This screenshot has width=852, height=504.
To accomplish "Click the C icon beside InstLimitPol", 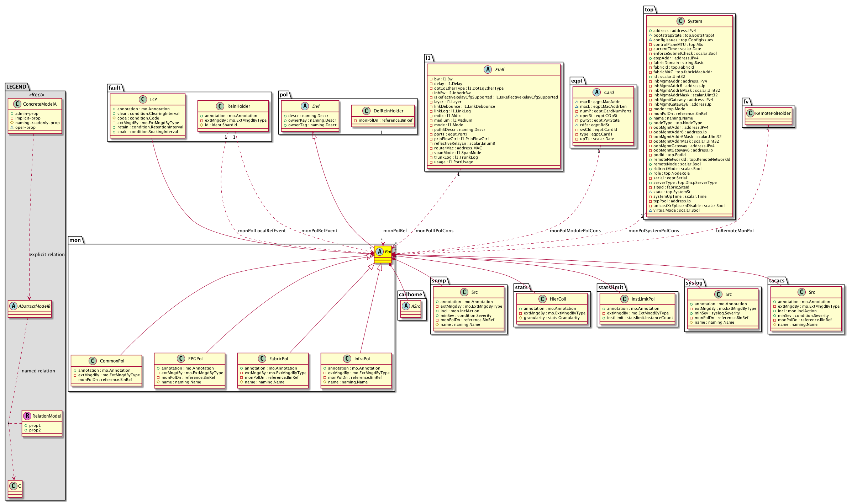I will click(x=624, y=299).
